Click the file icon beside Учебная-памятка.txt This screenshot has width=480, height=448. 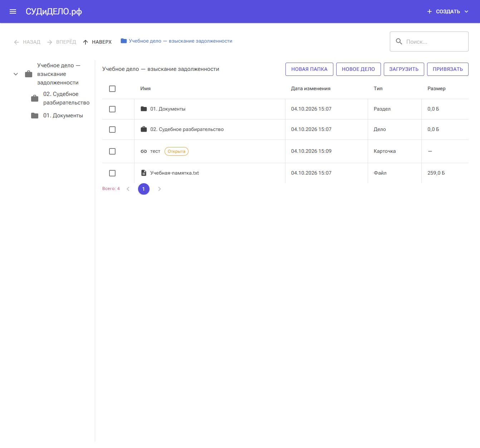[144, 173]
